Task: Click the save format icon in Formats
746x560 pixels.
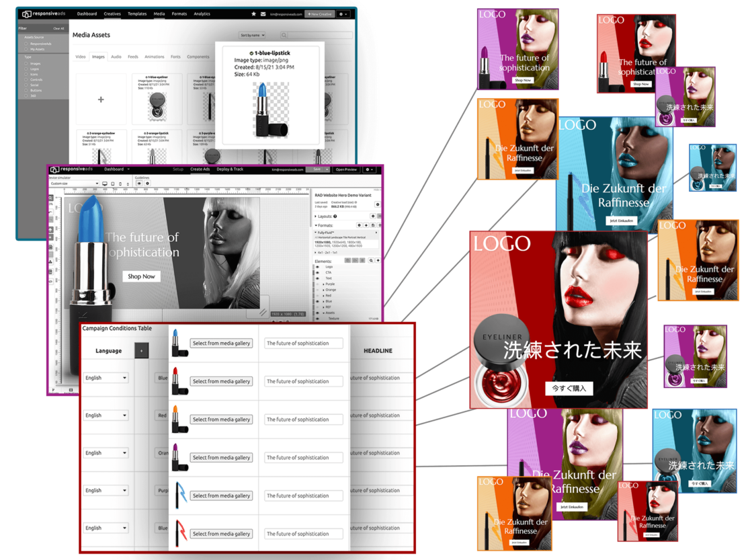Action: (373, 225)
